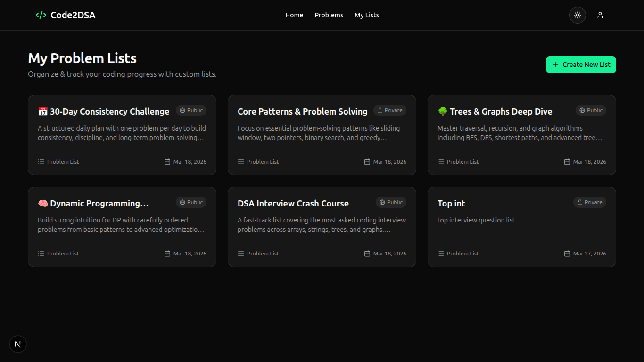
Task: Click the list icon on Top int card
Action: tap(441, 254)
